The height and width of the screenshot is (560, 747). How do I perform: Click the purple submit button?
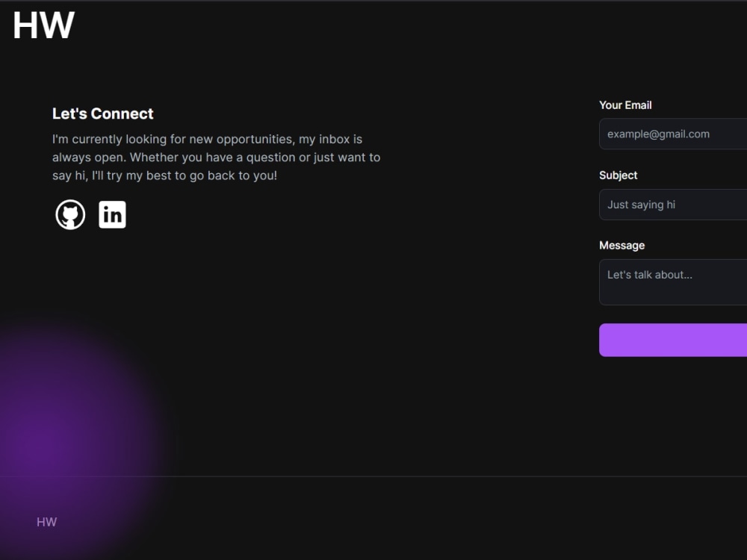pyautogui.click(x=673, y=340)
